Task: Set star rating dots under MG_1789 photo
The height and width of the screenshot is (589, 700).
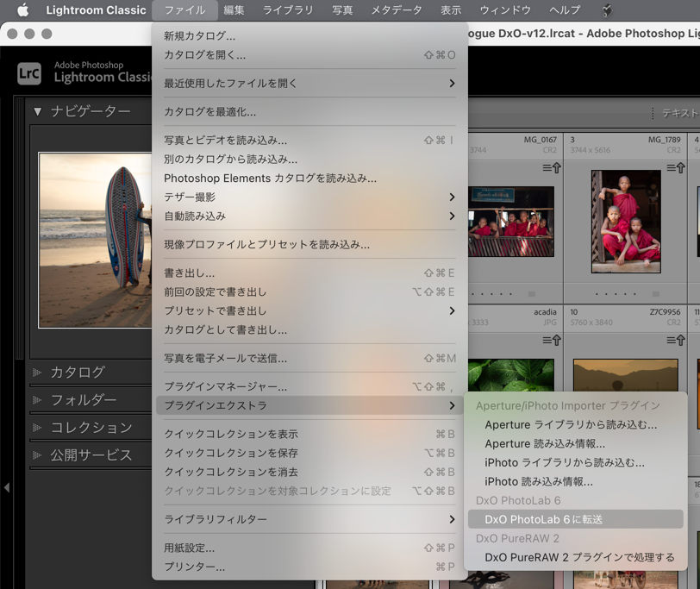Action: [x=616, y=294]
